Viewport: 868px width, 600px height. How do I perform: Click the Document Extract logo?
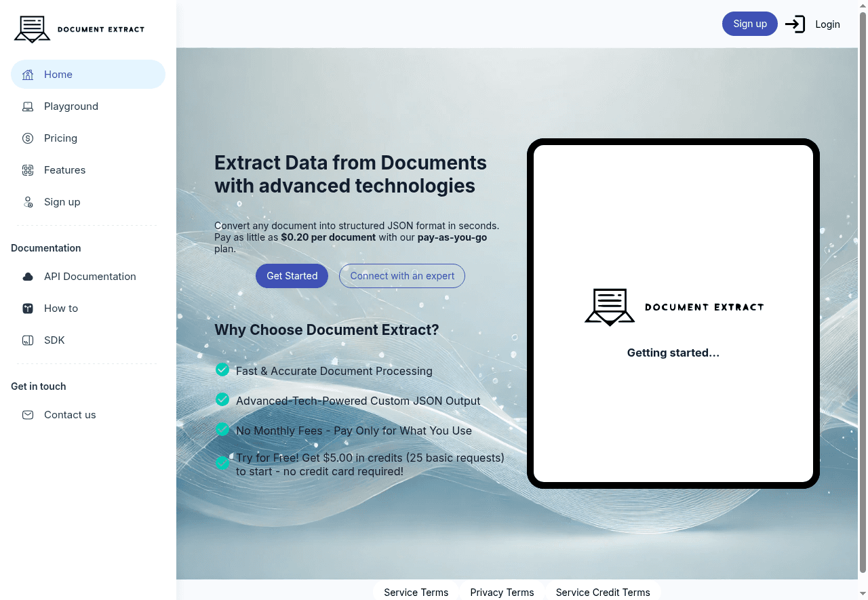pyautogui.click(x=79, y=29)
